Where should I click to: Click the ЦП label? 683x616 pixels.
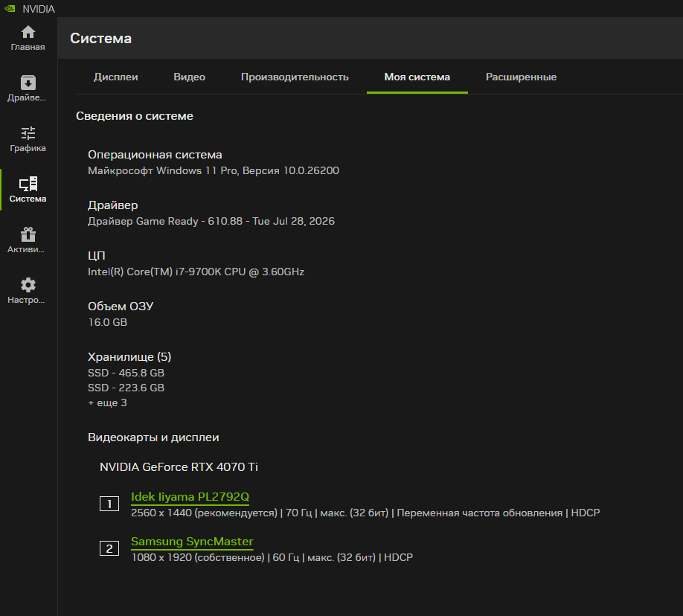[97, 256]
